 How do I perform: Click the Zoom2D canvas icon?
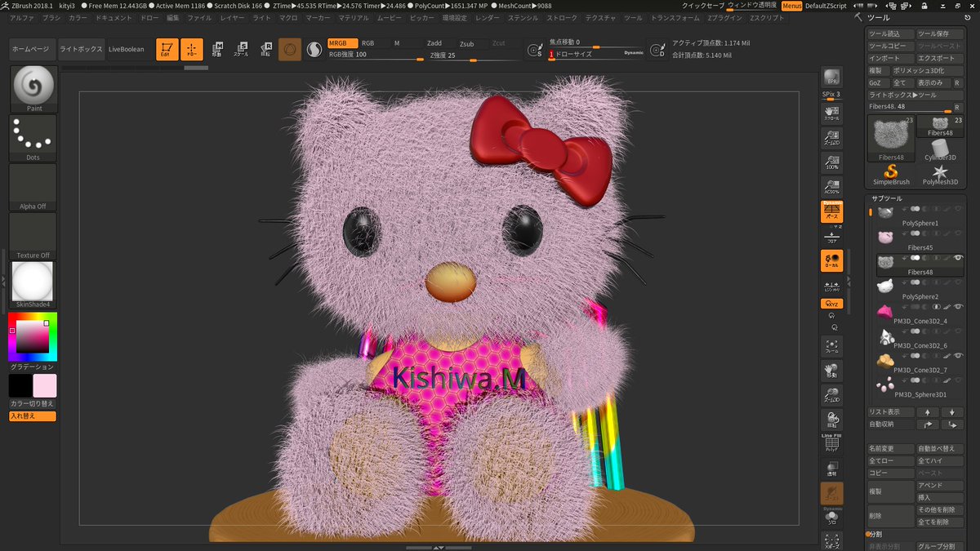831,138
